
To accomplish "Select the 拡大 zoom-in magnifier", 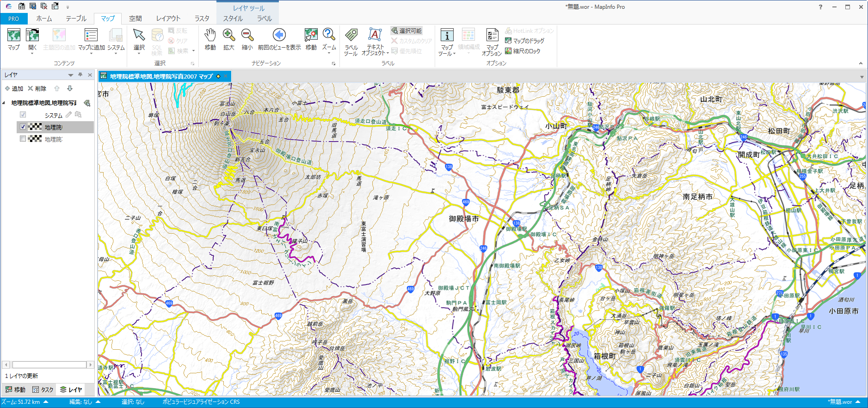I will (228, 35).
